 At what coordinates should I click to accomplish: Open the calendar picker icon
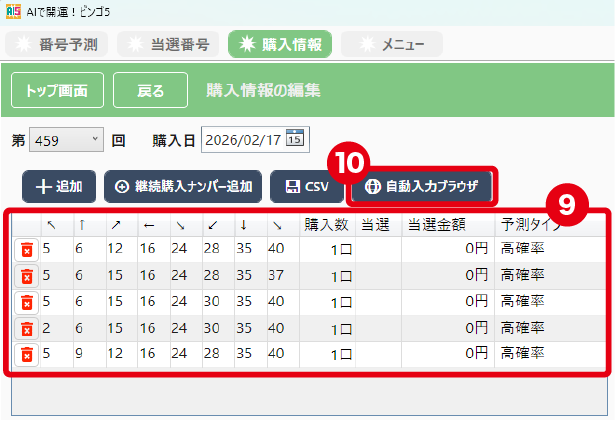click(x=295, y=138)
